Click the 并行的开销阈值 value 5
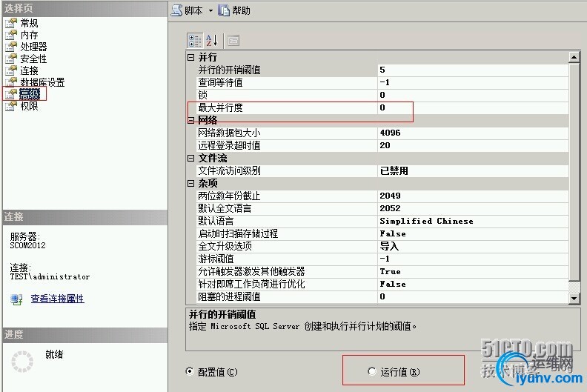 (x=473, y=70)
